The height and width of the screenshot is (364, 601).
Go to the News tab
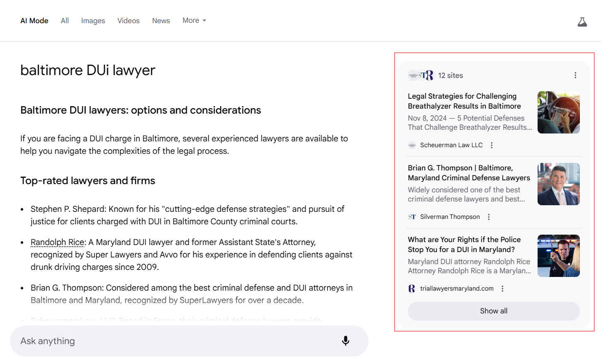pos(161,21)
